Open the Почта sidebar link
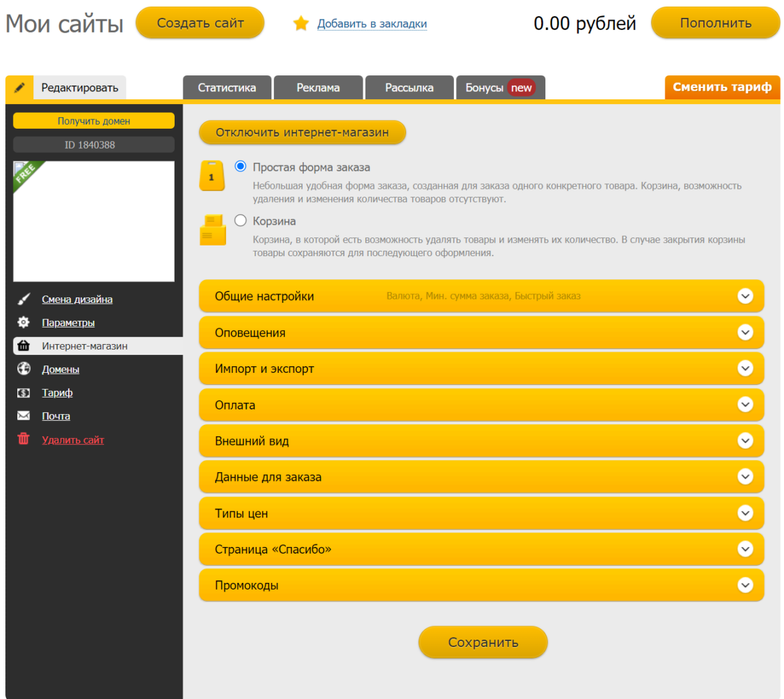784x699 pixels. tap(55, 416)
